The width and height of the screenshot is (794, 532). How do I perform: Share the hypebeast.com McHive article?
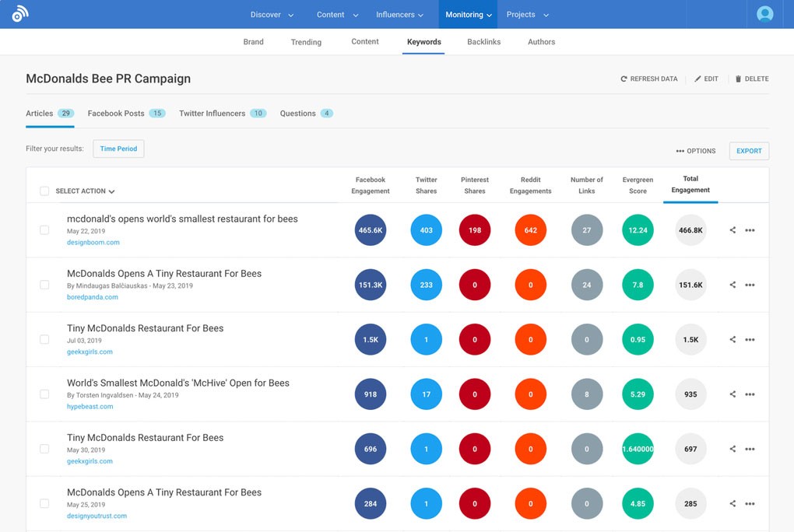tap(733, 394)
